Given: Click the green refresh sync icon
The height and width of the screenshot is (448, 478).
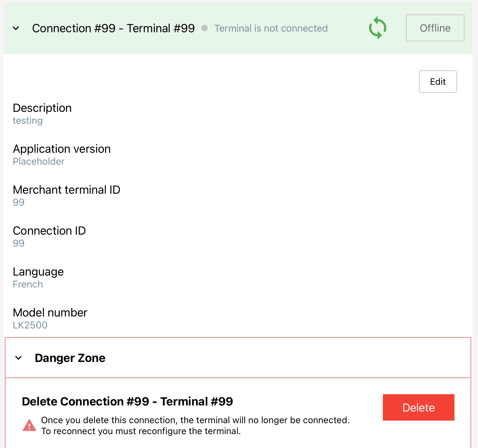Looking at the screenshot, I should pos(377,28).
